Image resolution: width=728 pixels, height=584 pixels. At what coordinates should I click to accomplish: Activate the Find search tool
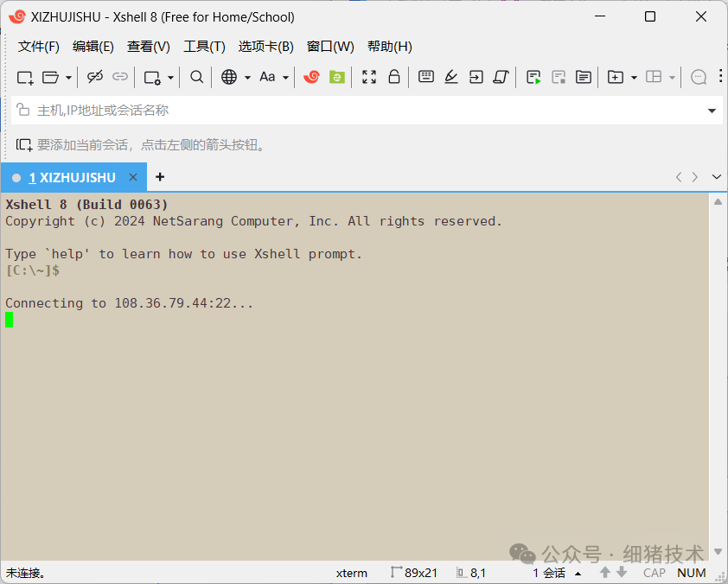[x=196, y=77]
